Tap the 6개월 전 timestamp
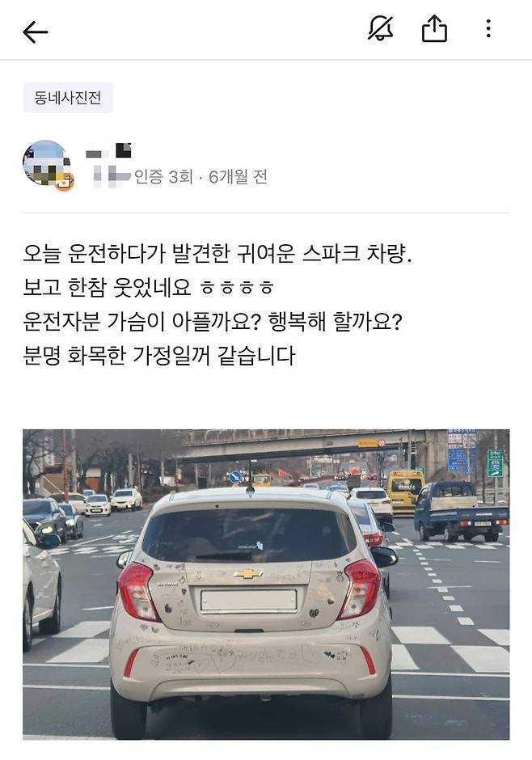Screen dimensions: 532x760 [x=238, y=177]
